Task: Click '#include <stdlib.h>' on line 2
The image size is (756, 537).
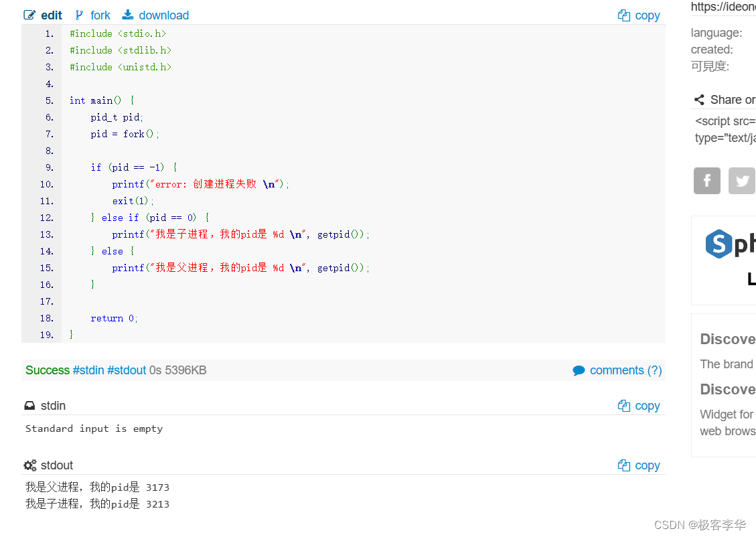Action: [x=121, y=51]
